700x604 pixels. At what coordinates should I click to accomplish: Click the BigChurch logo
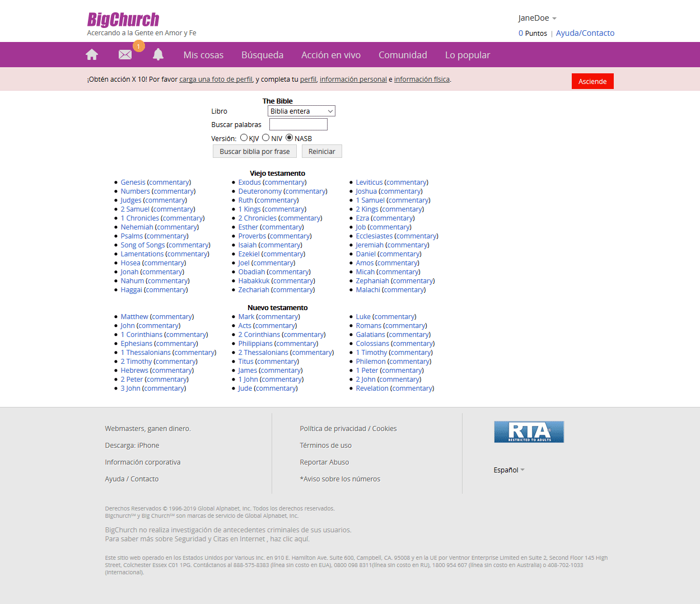click(123, 20)
